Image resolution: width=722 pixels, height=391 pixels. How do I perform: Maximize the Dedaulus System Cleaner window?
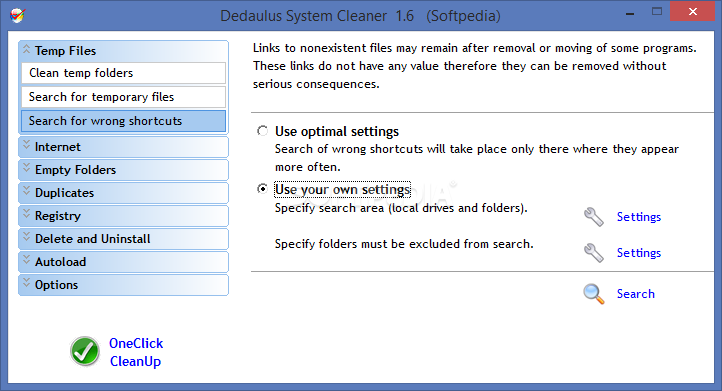click(x=657, y=12)
